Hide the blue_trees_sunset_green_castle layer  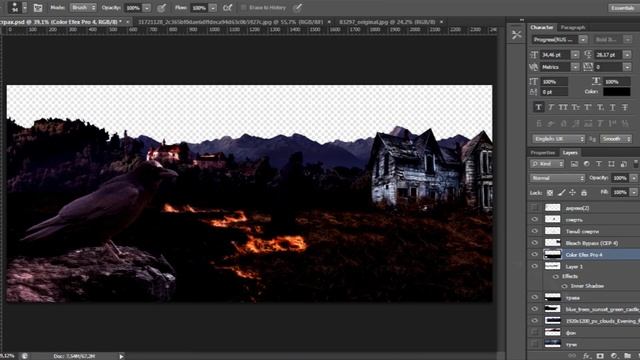(x=535, y=309)
